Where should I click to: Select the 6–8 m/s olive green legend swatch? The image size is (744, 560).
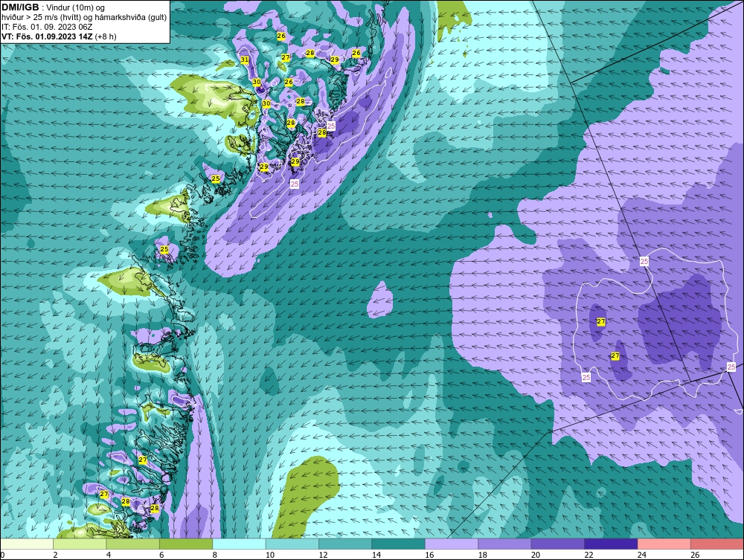(x=187, y=544)
